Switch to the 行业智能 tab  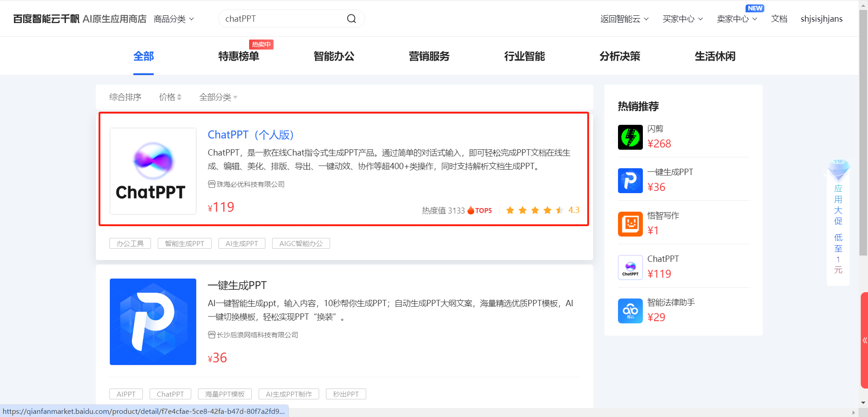(525, 56)
